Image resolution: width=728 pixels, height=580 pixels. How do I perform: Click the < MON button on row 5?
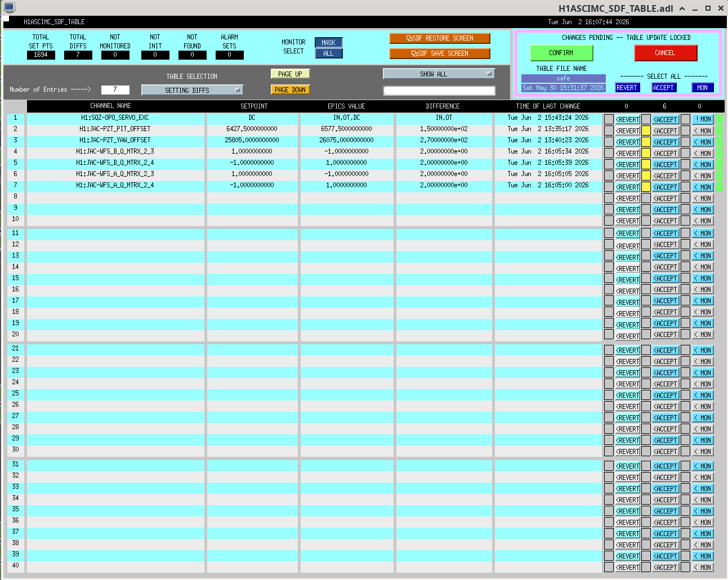point(703,164)
